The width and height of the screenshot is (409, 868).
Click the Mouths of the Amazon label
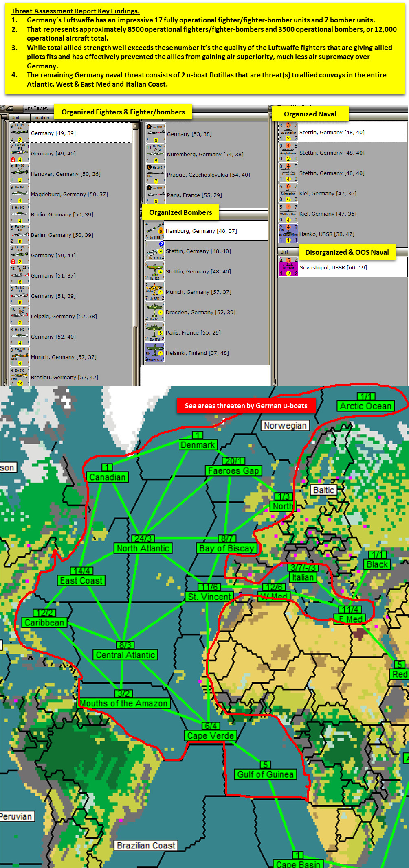pos(124,703)
